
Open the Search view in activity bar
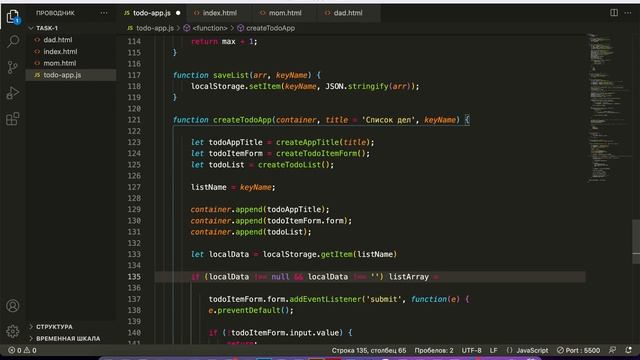coord(13,41)
